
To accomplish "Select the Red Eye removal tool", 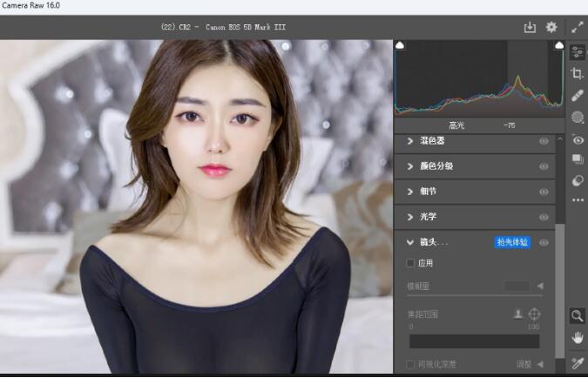I will tap(578, 139).
